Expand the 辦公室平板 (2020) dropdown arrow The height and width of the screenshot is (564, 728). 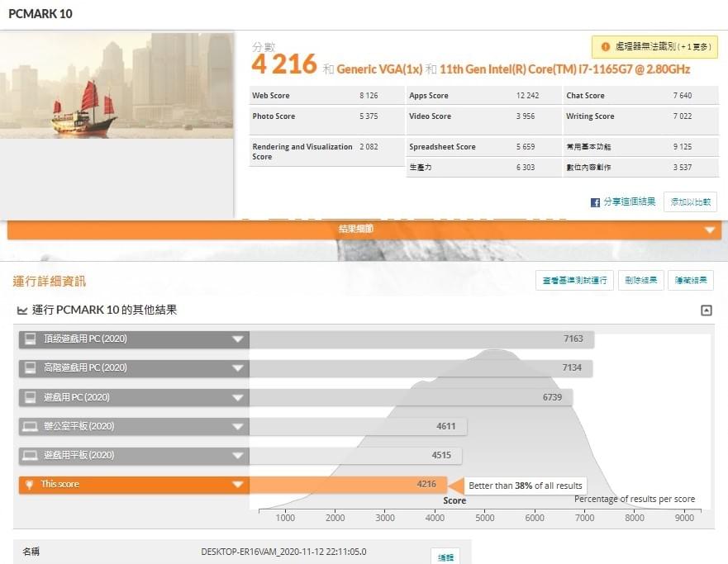pos(238,427)
